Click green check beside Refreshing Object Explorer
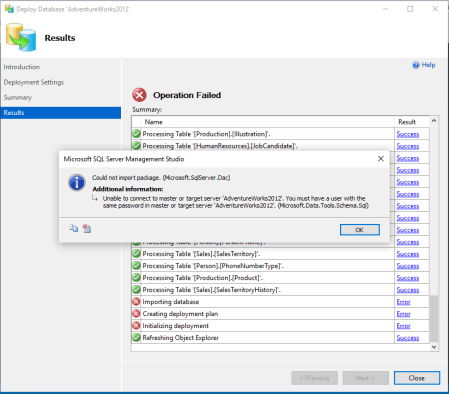Screen dimensions: 449x394 (136, 338)
